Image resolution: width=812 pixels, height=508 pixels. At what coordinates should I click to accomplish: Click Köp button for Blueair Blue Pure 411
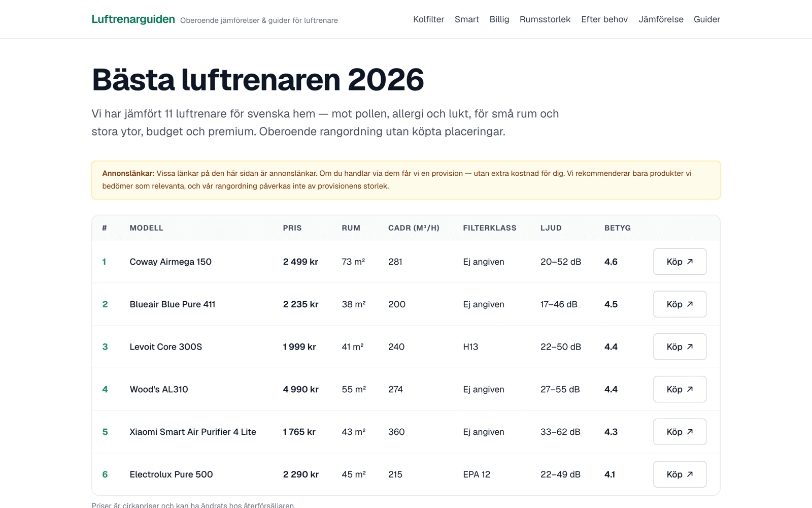point(680,304)
